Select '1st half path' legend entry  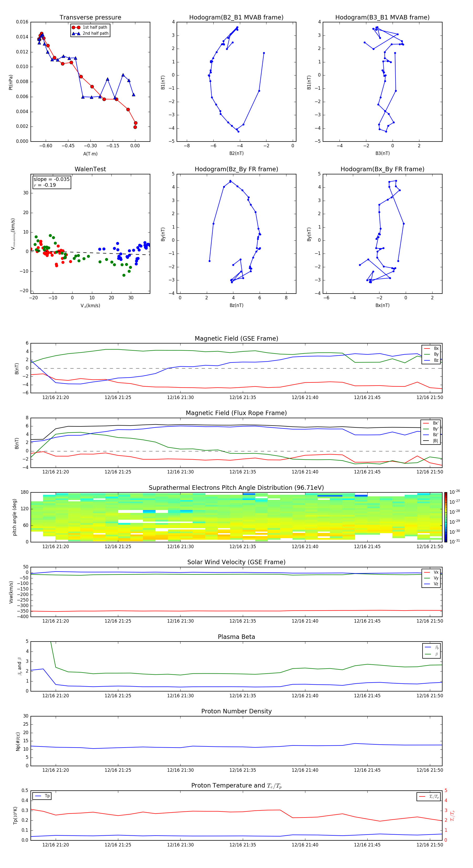(x=90, y=27)
